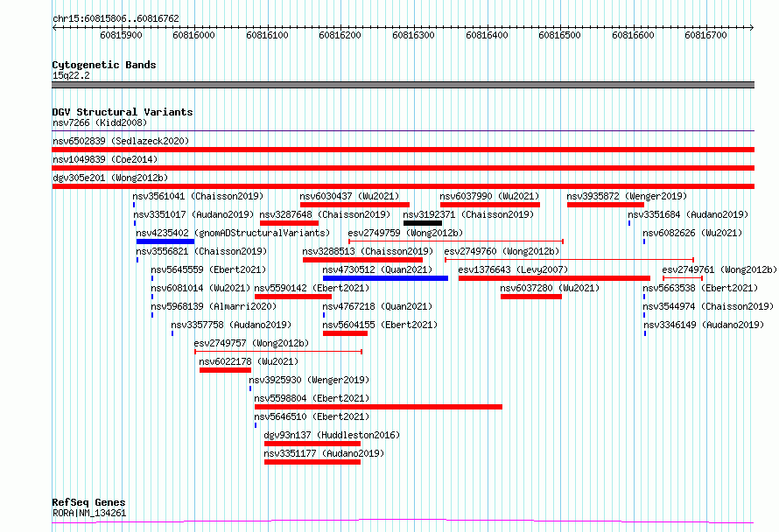779x532 pixels.
Task: Select nsv5663538 (Ebert2021) variant label
Action: [x=700, y=288]
